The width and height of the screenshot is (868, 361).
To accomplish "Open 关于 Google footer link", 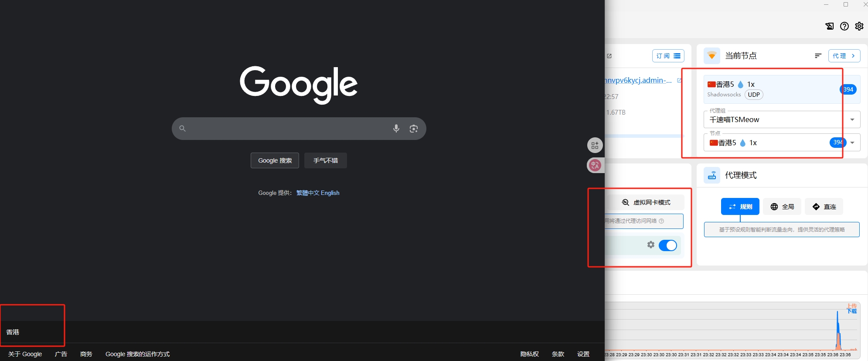I will [25, 354].
